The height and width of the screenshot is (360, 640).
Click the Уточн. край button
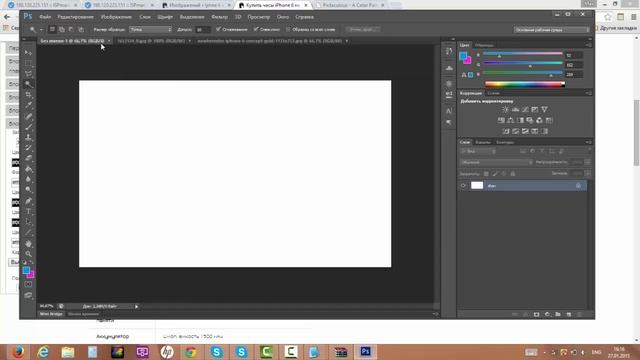click(x=362, y=29)
